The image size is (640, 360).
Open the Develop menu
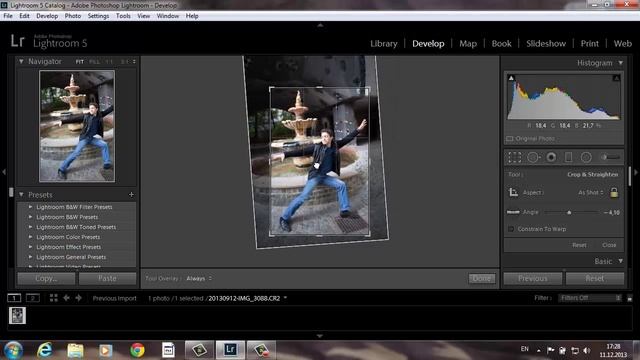(47, 16)
